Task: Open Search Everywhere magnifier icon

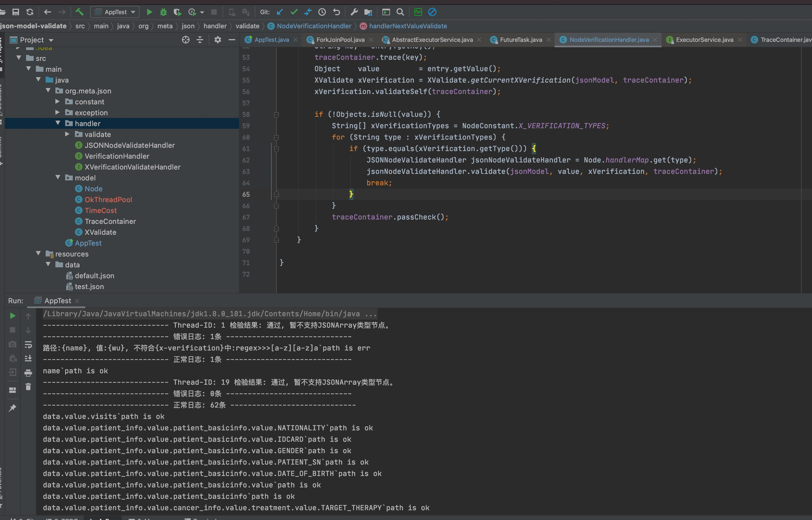Action: 400,12
